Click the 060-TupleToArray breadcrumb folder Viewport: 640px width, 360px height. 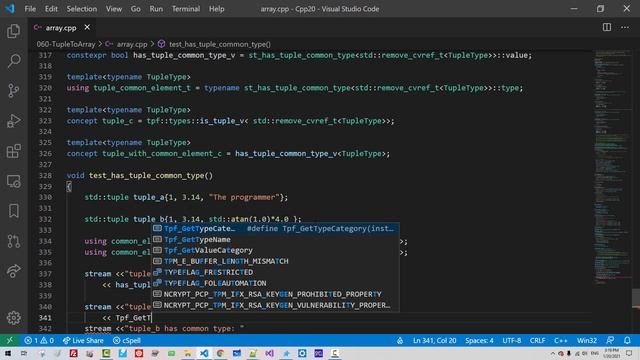[x=66, y=44]
